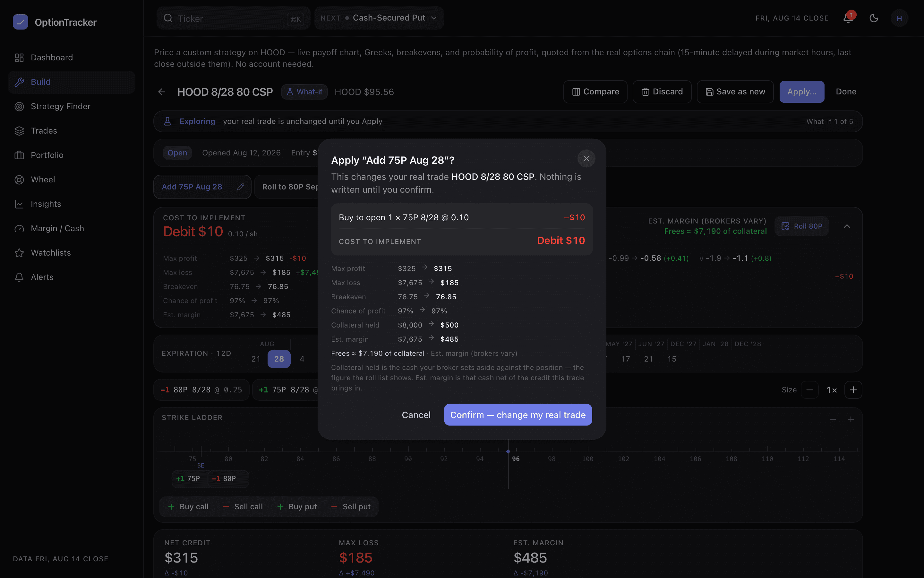Select the Build sidebar item

tap(72, 82)
